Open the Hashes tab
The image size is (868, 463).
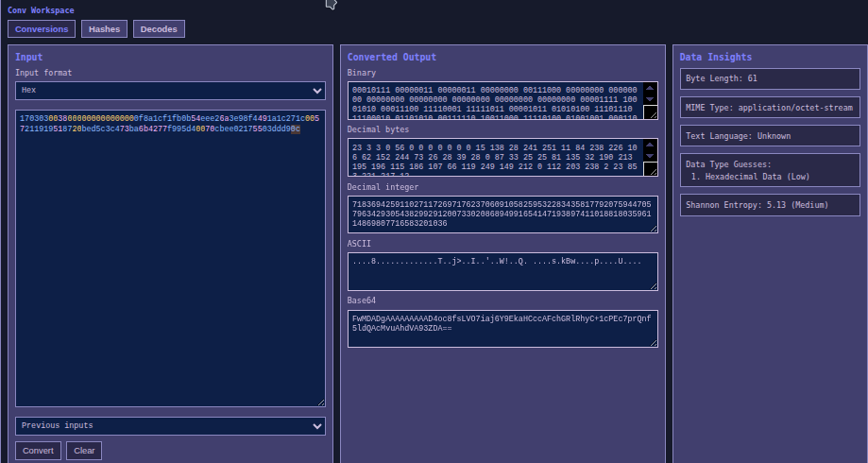104,29
